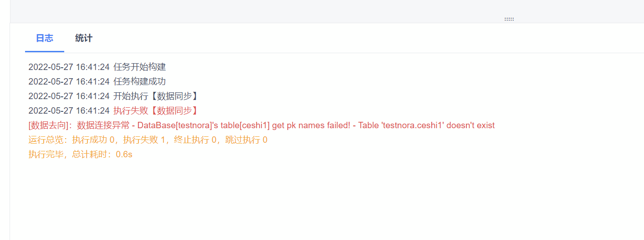Click the "Table 'testnora.ceshi1' doesn't exist" message

[x=426, y=125]
